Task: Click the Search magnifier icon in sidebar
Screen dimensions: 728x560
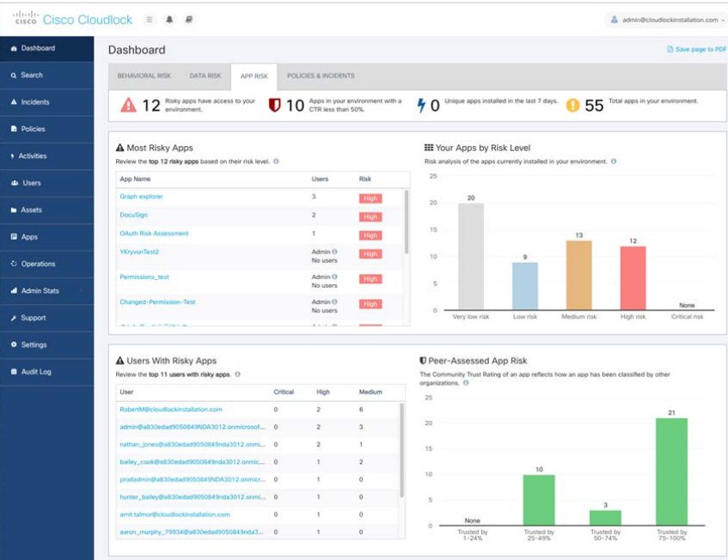Action: 14,76
